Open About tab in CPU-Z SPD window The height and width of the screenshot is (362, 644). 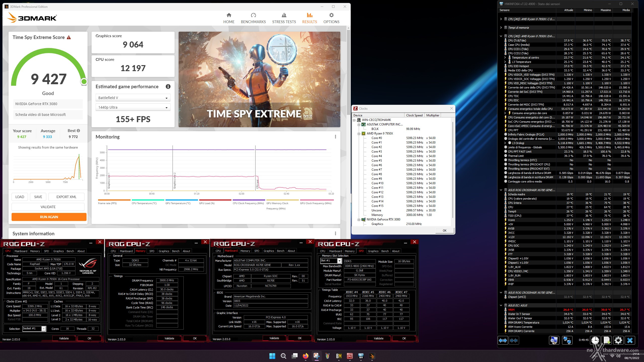click(x=395, y=251)
